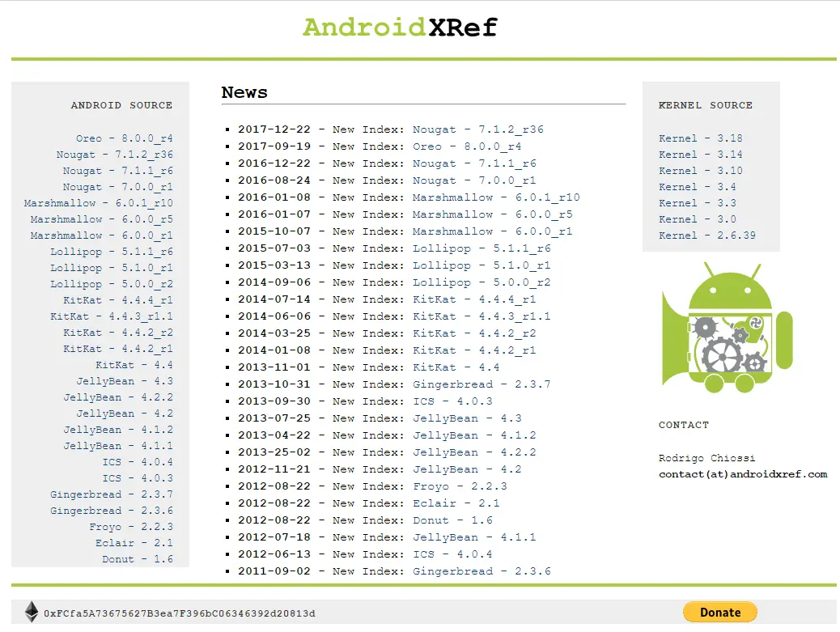Screen dimensions: 840x632
Task: Click the contact(at)androidxref.com email text
Action: coord(743,474)
